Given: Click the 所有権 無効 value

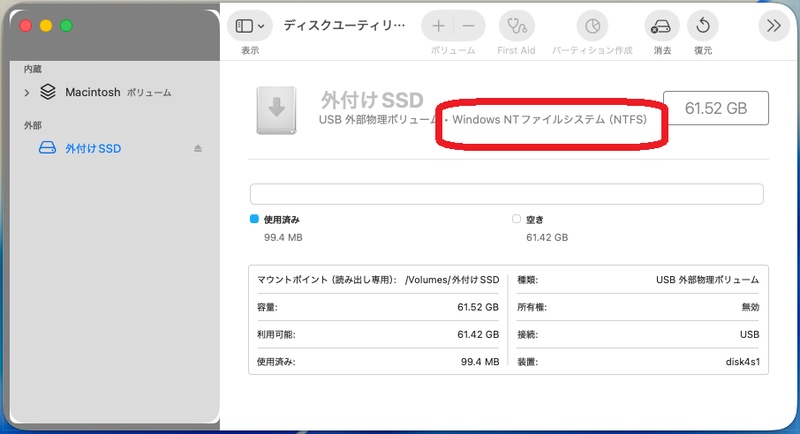Looking at the screenshot, I should pyautogui.click(x=750, y=307).
